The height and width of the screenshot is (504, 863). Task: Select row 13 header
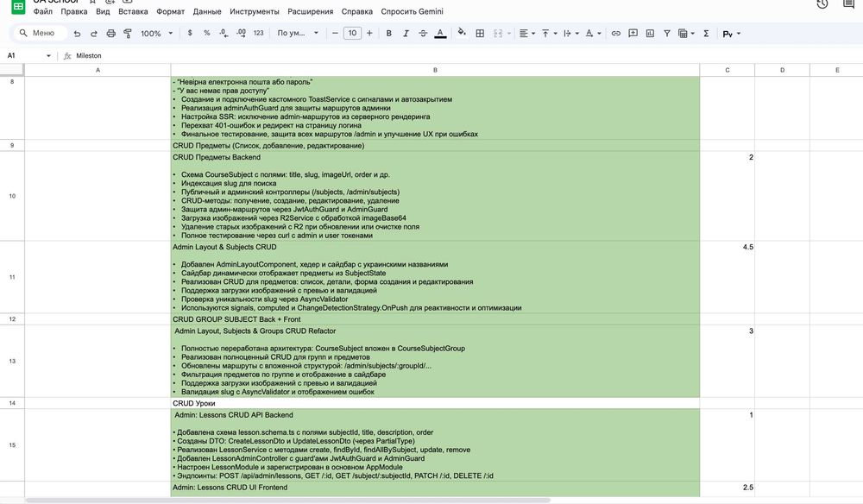coord(12,361)
